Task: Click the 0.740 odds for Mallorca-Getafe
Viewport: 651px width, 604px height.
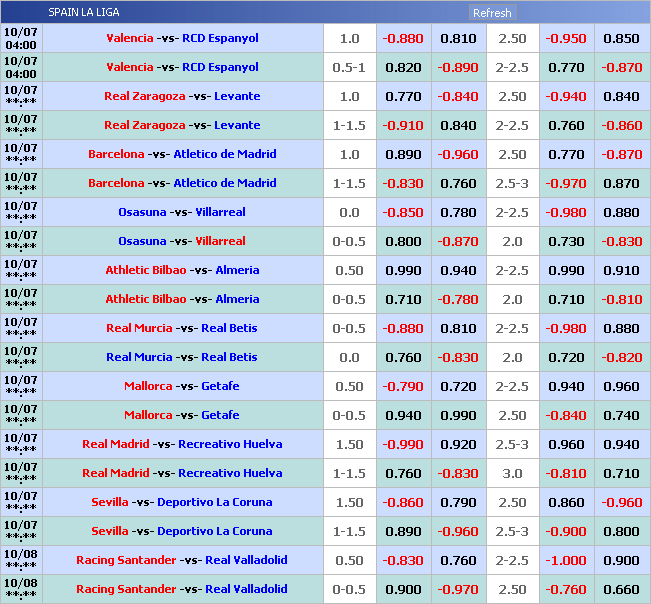Action: [621, 415]
